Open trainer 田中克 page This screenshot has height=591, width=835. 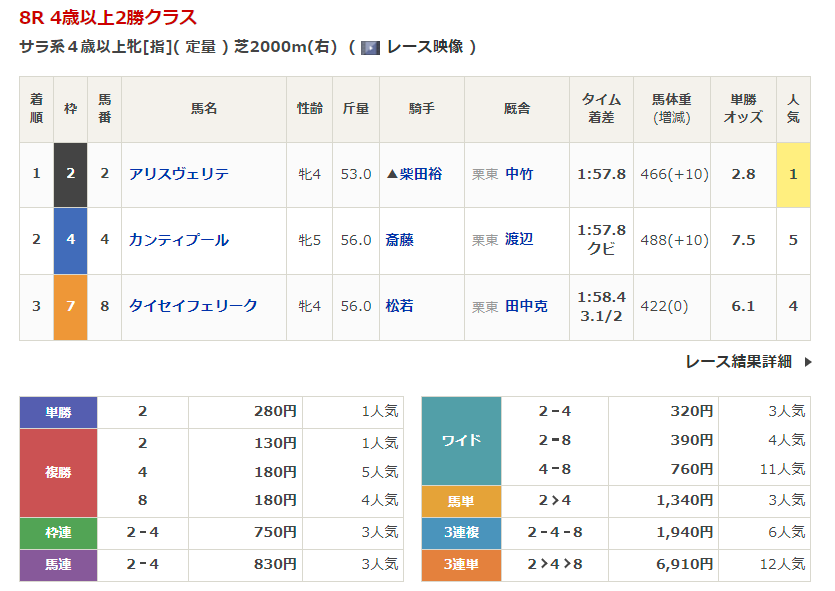click(526, 306)
